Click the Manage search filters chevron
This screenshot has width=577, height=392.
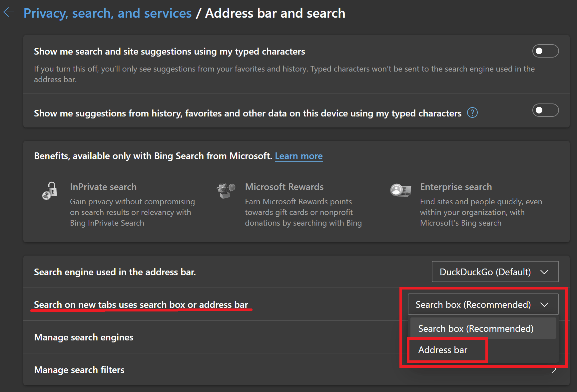[x=554, y=370]
